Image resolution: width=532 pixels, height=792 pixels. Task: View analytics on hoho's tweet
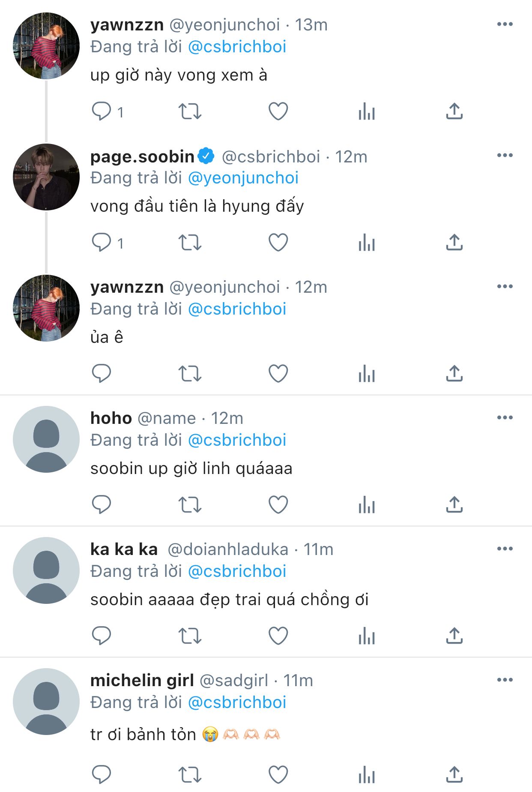367,505
